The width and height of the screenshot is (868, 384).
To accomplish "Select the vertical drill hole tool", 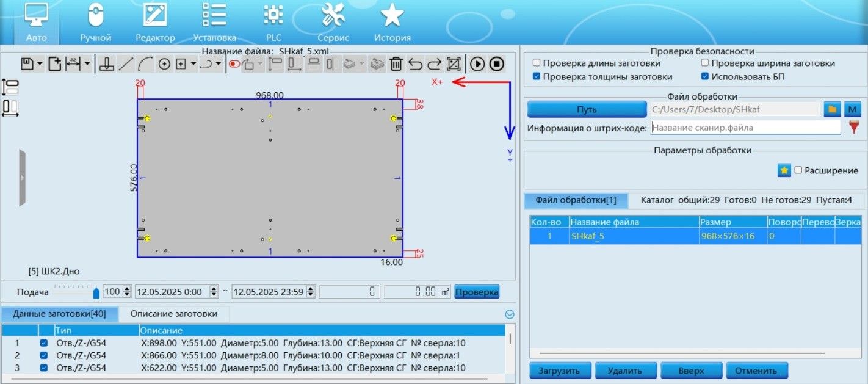I will 107,63.
